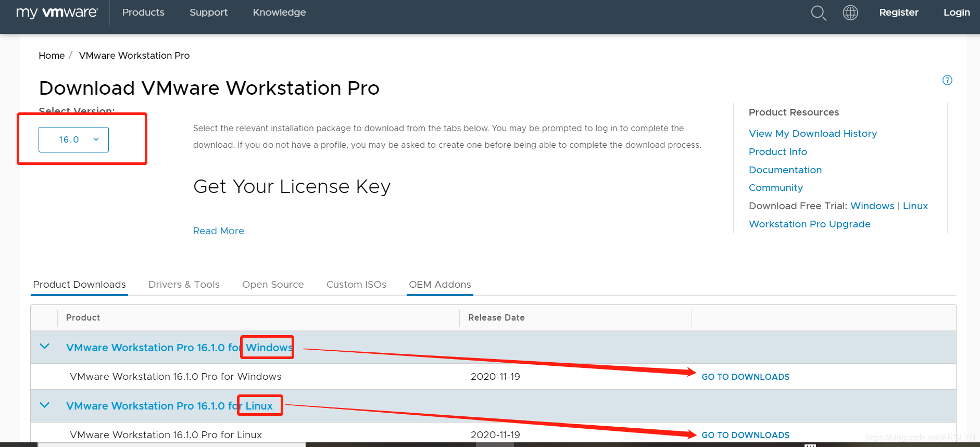Click the Windows release date 2020-11-19

[495, 377]
